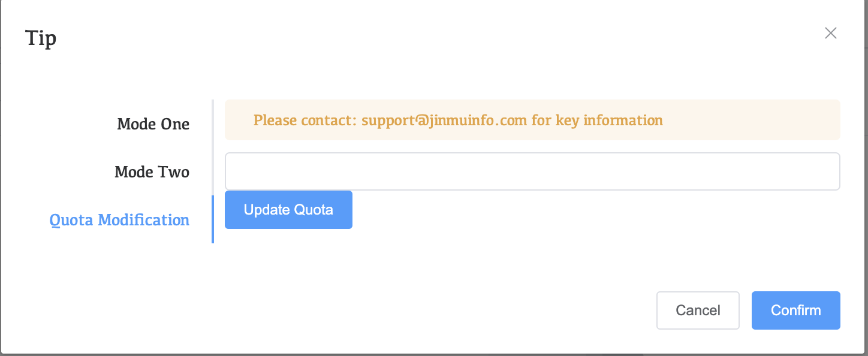Click the support@jinmuinfo.com email address

tap(444, 120)
